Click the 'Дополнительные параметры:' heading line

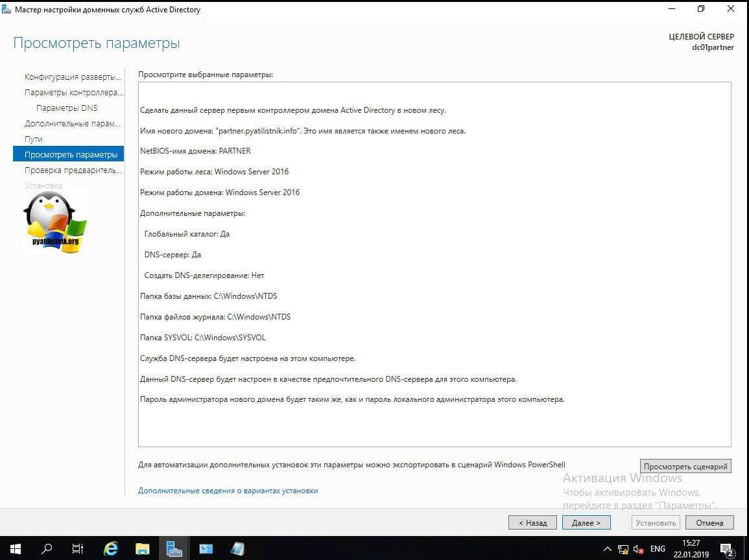point(193,213)
